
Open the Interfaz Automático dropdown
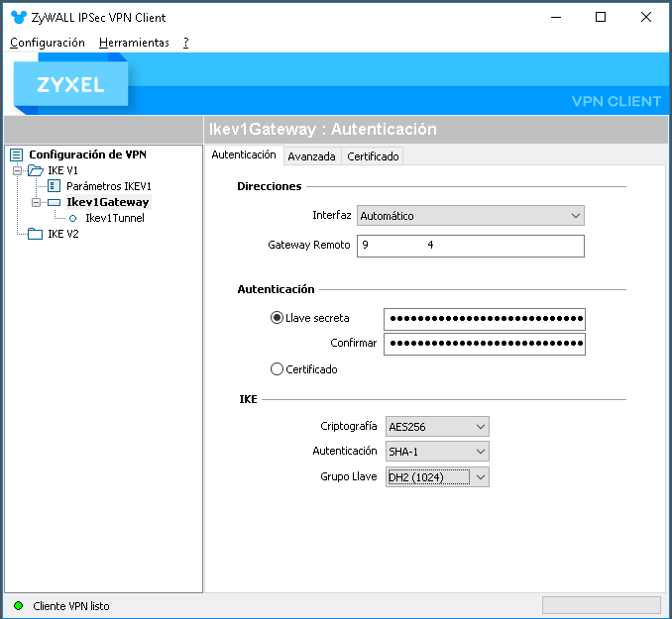(471, 216)
